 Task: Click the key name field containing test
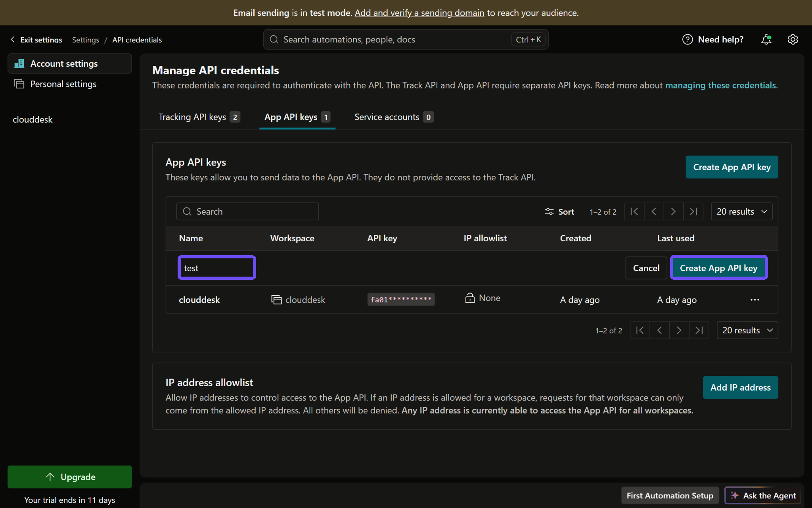217,268
